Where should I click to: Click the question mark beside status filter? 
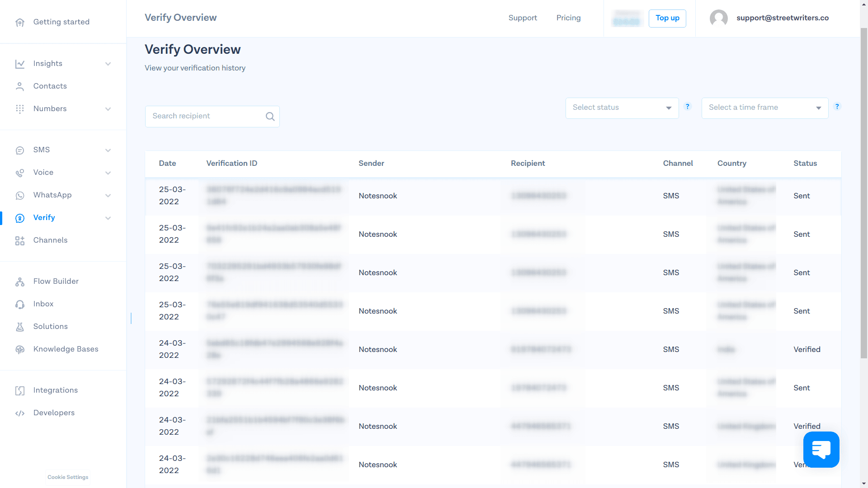(x=688, y=107)
